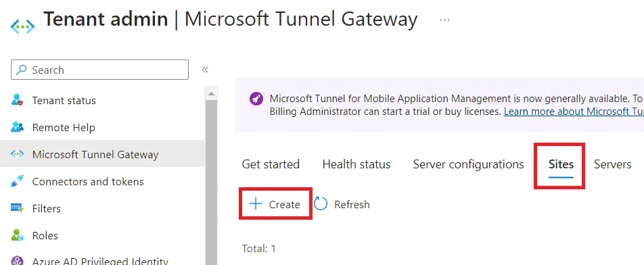The image size is (644, 265).
Task: Collapse the sidebar with double chevron
Action: pos(205,70)
